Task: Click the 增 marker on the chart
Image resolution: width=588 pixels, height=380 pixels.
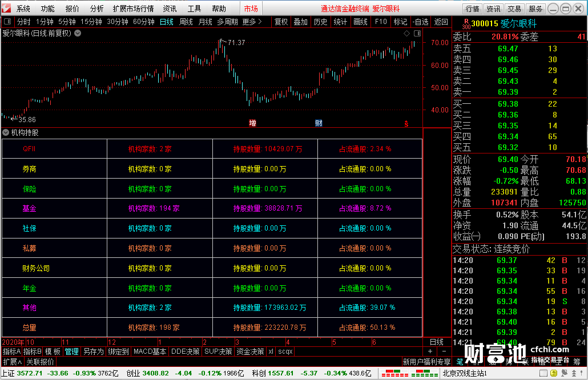Action: (253, 123)
